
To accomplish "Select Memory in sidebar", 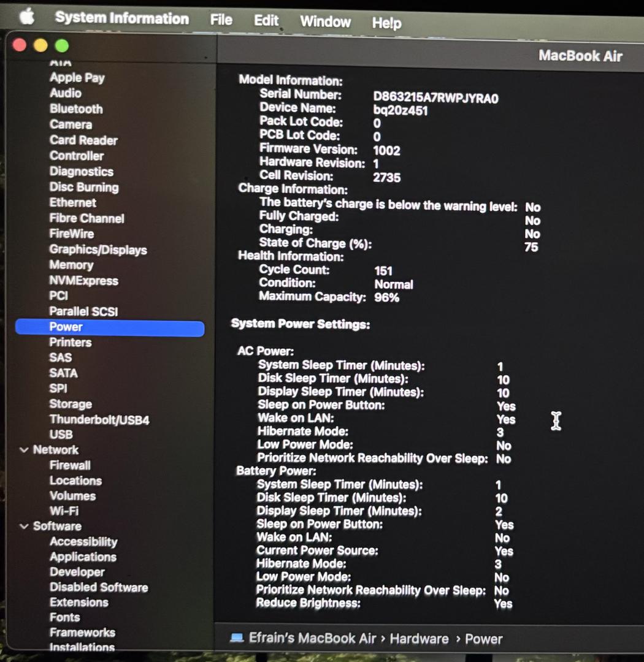I will [x=71, y=265].
